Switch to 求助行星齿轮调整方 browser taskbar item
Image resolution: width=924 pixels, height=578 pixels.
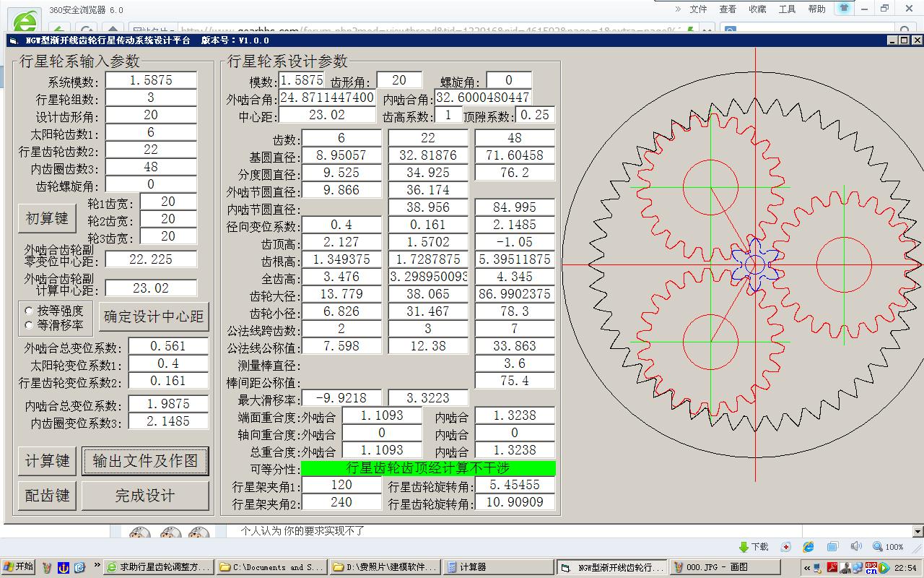pyautogui.click(x=158, y=567)
